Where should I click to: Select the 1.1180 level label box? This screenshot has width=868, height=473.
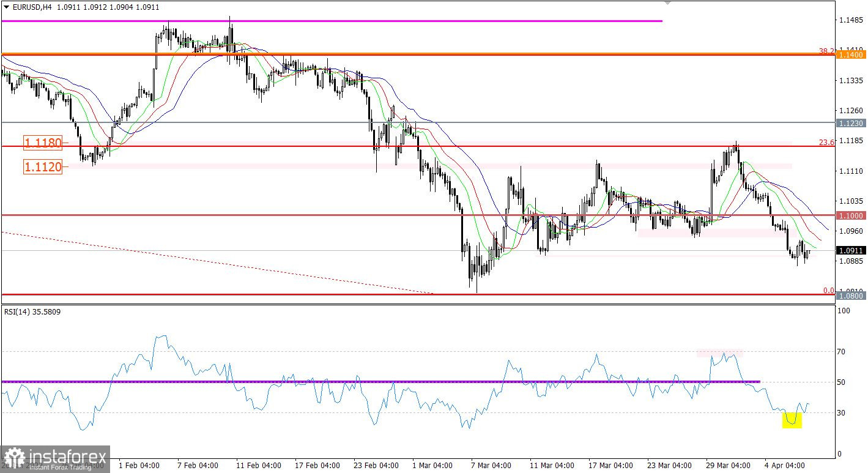point(43,143)
